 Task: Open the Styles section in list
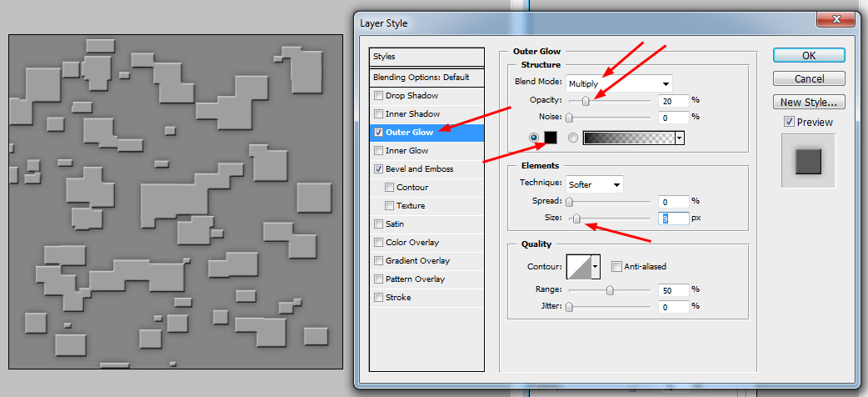[427, 57]
